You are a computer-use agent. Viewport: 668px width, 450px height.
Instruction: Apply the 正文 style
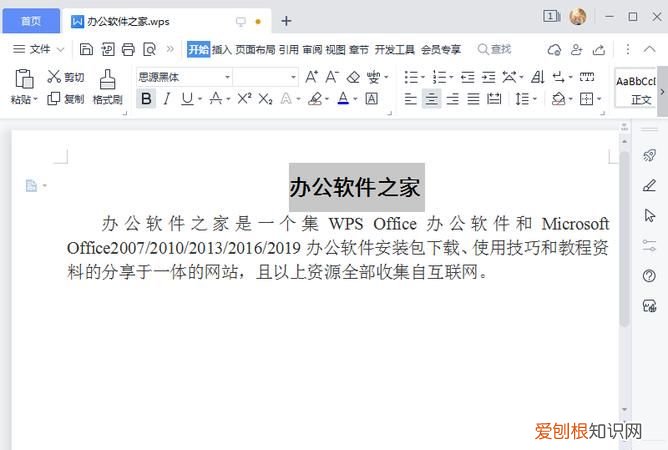(x=635, y=90)
